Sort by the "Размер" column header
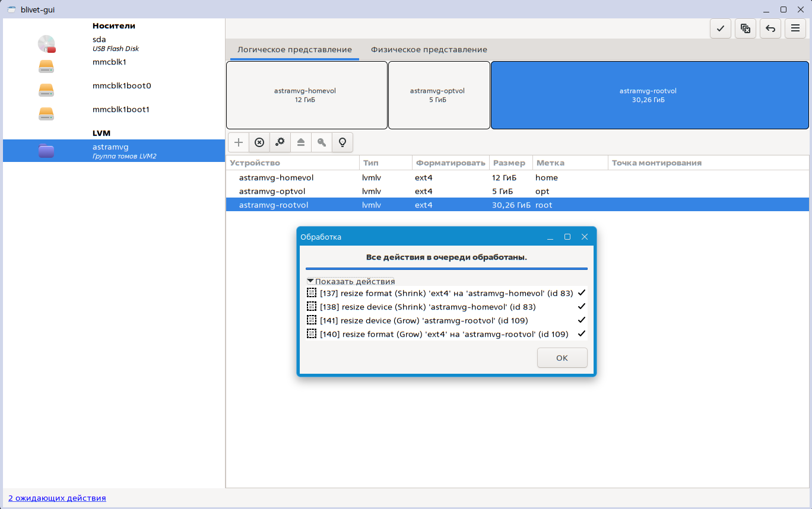 pos(509,163)
